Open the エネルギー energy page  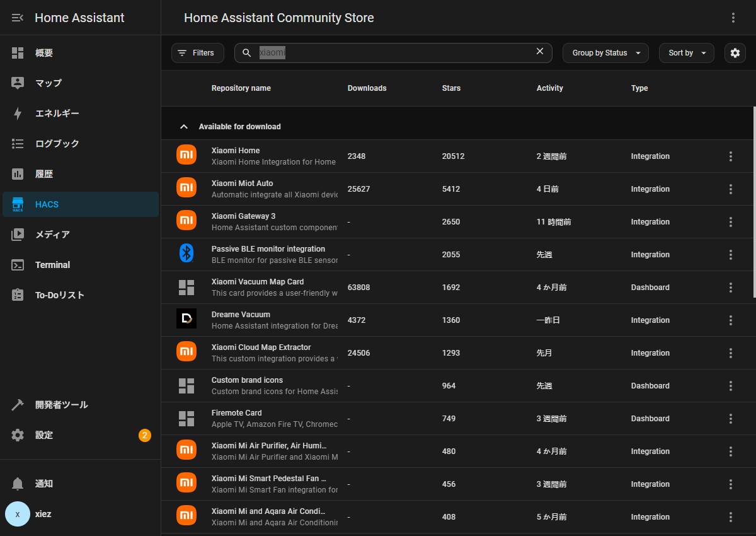pyautogui.click(x=81, y=114)
